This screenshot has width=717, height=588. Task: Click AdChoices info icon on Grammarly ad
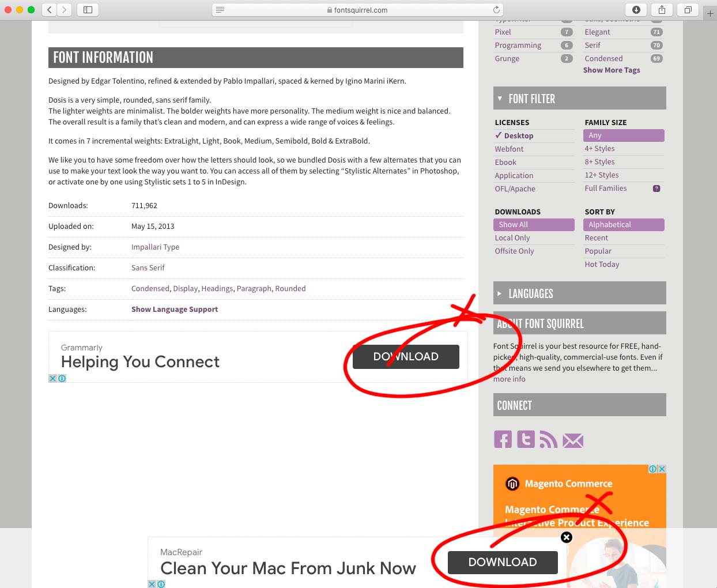point(62,379)
